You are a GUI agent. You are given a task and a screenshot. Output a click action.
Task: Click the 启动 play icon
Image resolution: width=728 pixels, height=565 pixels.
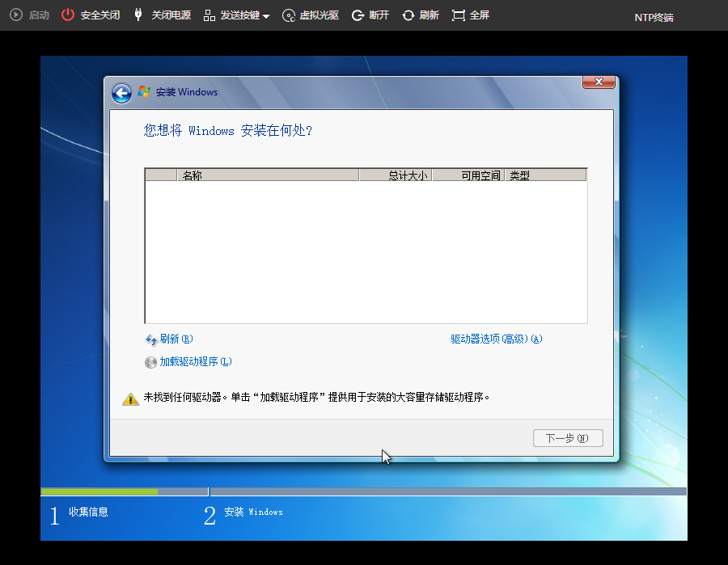click(16, 15)
